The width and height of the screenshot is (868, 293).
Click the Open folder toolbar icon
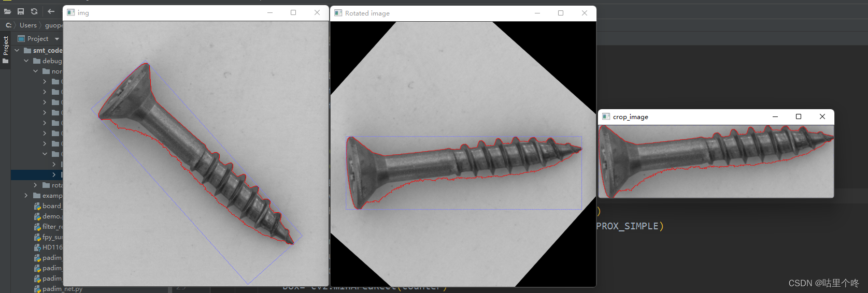pos(7,11)
